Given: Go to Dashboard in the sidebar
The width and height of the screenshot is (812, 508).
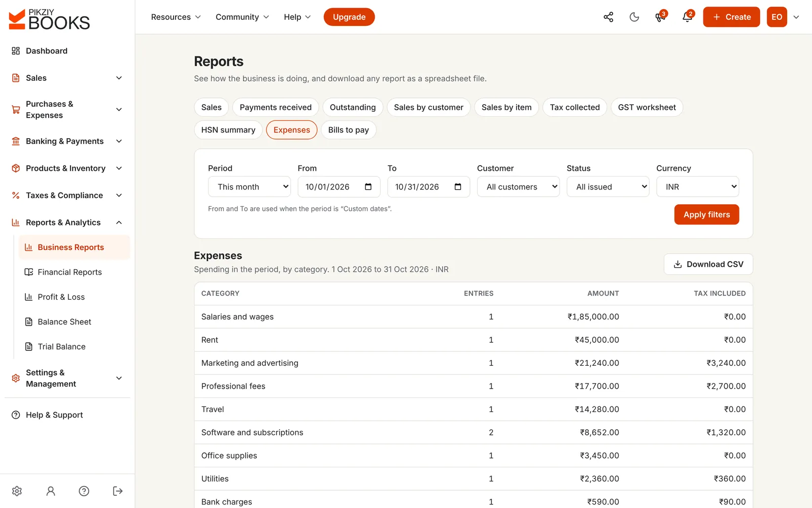Looking at the screenshot, I should click(47, 51).
